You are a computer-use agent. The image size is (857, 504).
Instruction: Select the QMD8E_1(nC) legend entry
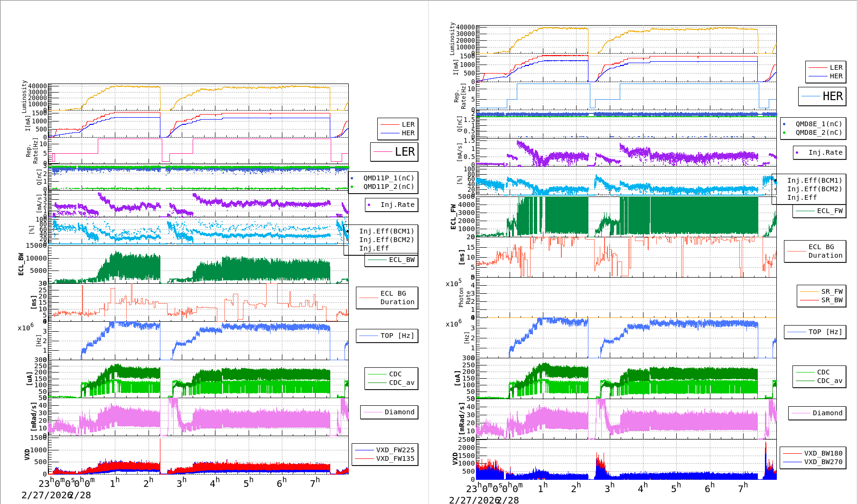[819, 124]
